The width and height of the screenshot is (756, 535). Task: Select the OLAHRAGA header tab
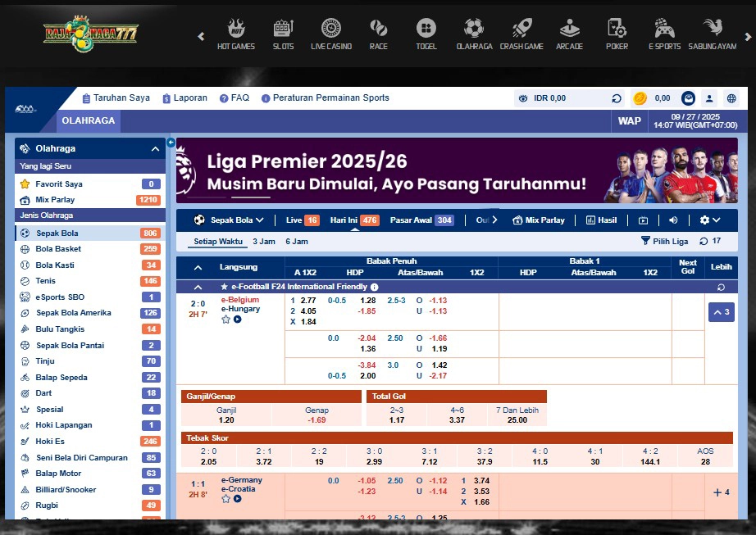[89, 121]
